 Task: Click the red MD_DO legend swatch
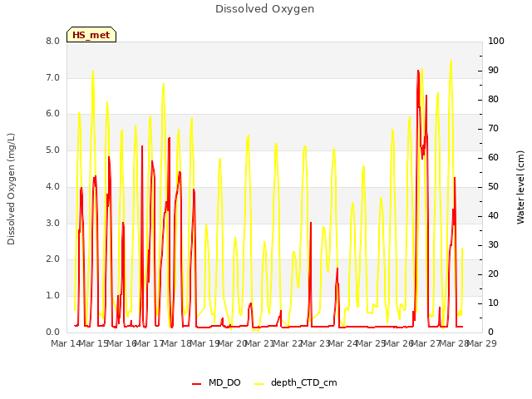pyautogui.click(x=197, y=384)
